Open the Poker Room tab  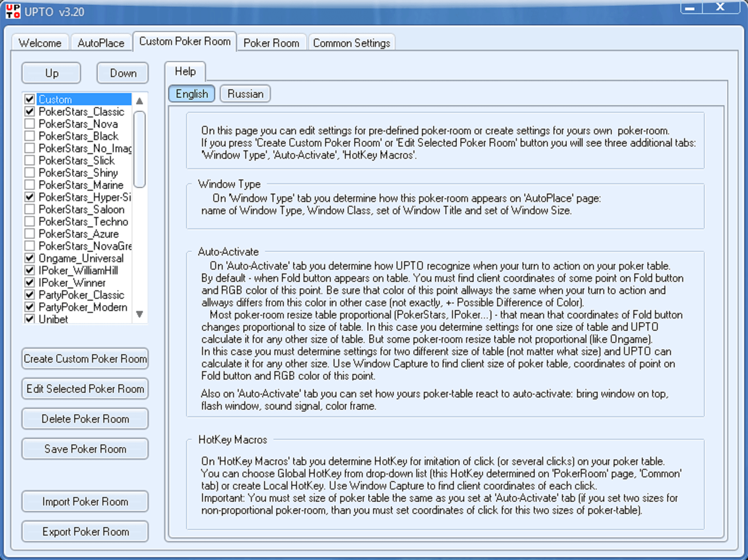point(271,43)
